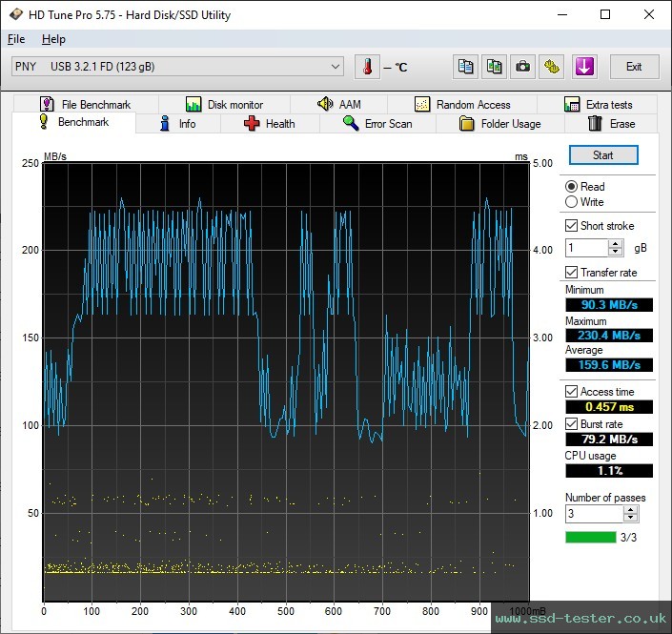Minimize the HD Tune Pro window
The width and height of the screenshot is (672, 634).
(x=562, y=14)
